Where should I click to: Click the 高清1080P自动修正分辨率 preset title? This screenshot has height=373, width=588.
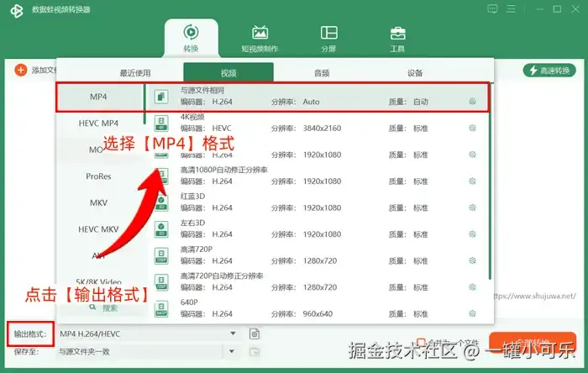(224, 170)
